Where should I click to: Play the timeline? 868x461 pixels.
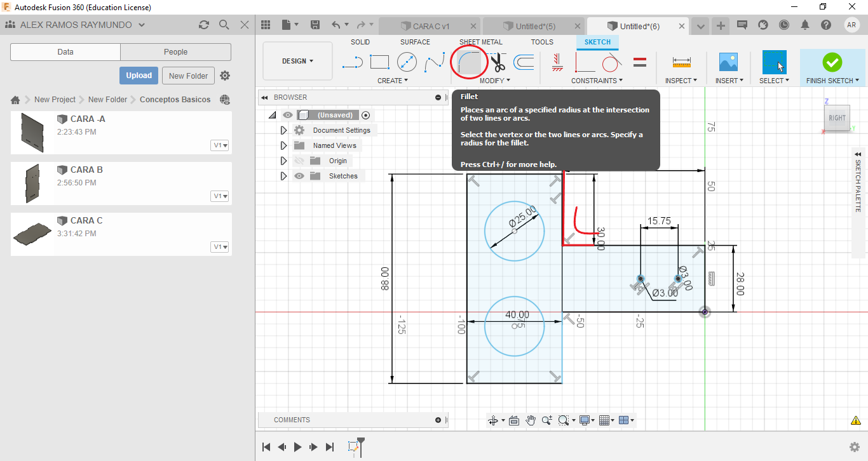(x=297, y=447)
